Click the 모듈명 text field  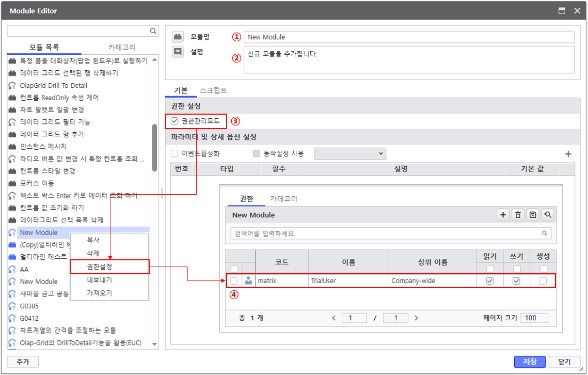pos(408,37)
